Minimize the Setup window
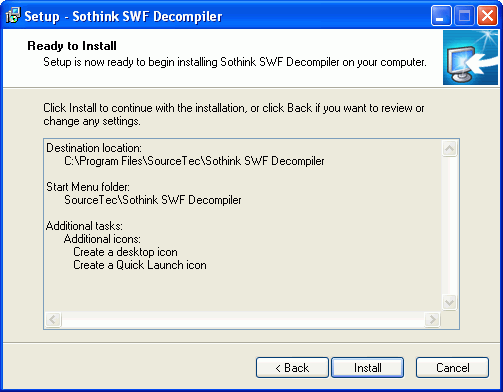This screenshot has height=392, width=503. (441, 16)
